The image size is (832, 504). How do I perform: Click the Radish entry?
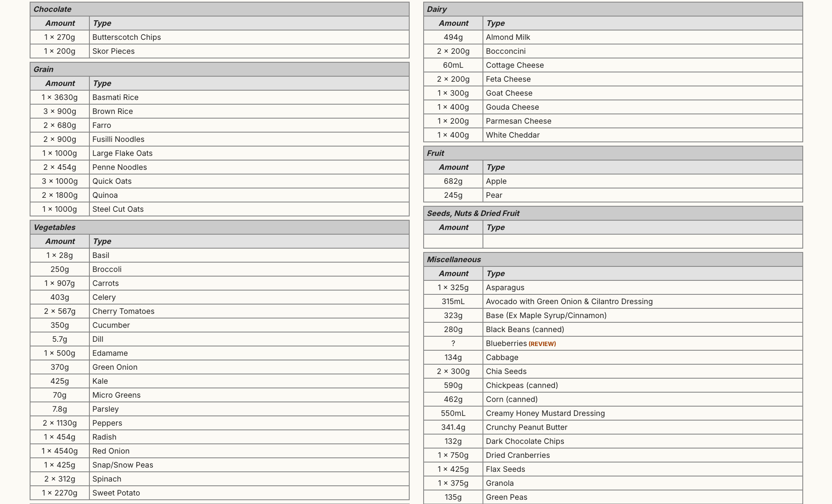point(219,437)
